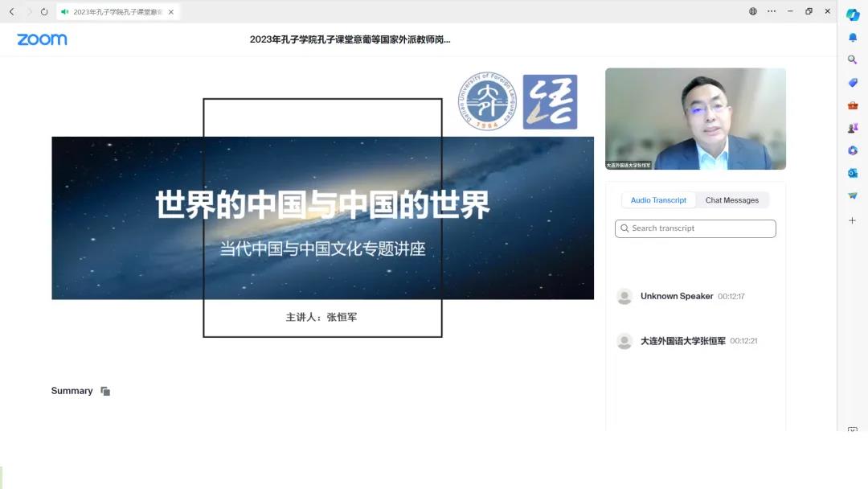Open the bell notifications sidebar icon

click(x=853, y=38)
